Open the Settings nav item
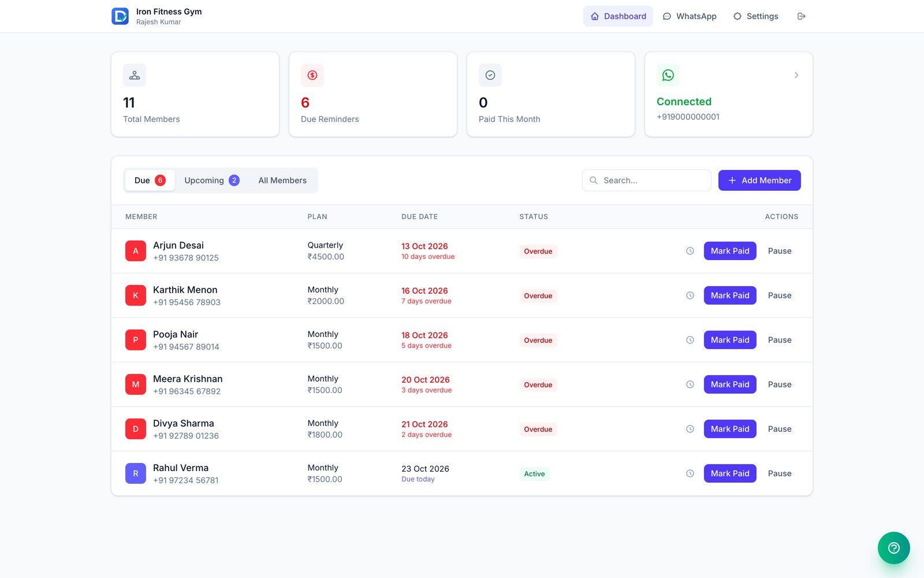 click(755, 16)
